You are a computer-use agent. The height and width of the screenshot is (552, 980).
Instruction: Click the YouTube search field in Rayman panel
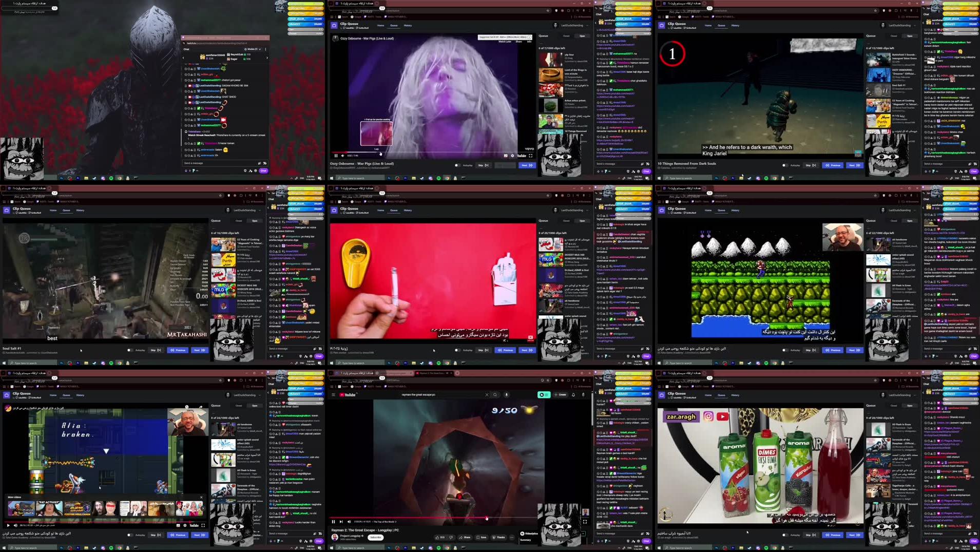441,395
